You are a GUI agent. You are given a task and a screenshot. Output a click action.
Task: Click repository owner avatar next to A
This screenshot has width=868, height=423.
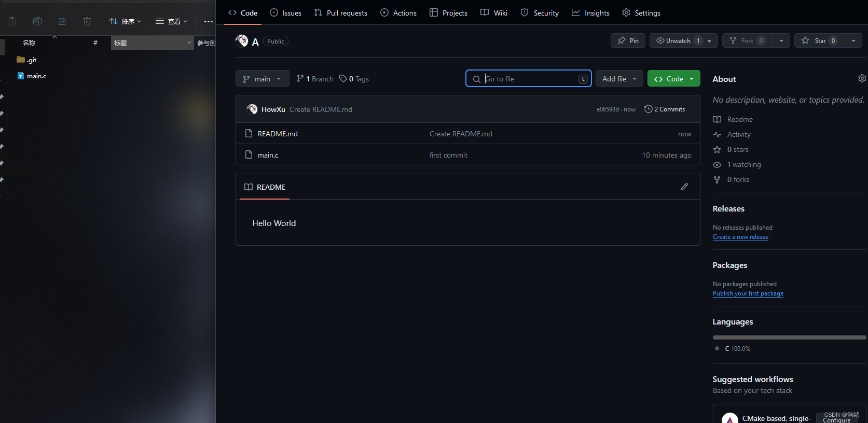click(242, 41)
